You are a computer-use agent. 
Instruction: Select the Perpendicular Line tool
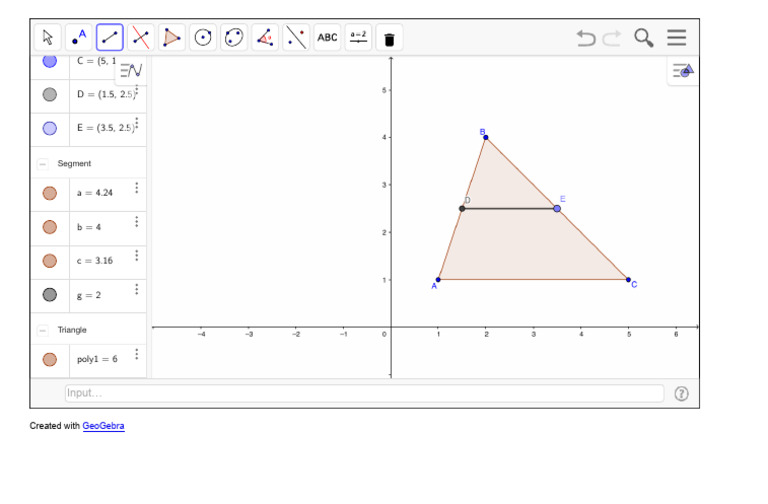[141, 37]
